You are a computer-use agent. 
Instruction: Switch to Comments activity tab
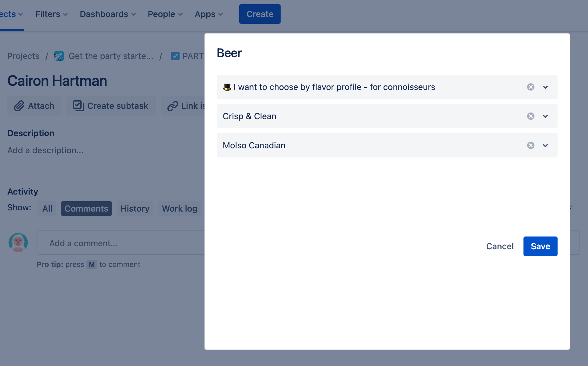[86, 209]
